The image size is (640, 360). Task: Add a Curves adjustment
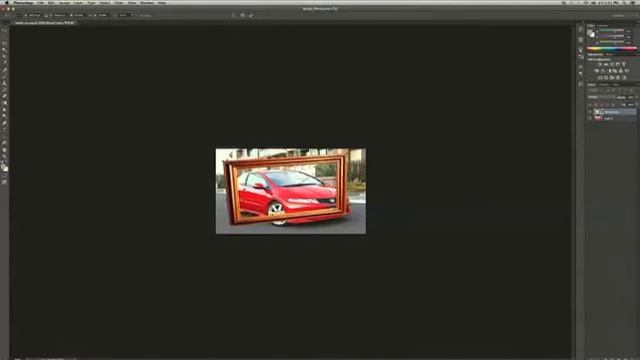(611, 64)
